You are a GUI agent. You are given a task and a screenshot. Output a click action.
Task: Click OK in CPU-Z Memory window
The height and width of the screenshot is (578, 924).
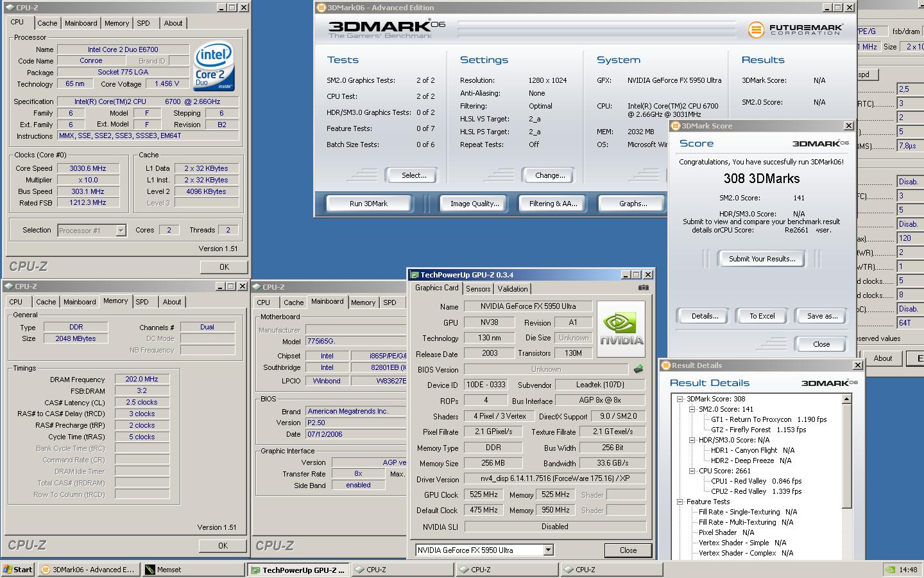[x=223, y=546]
